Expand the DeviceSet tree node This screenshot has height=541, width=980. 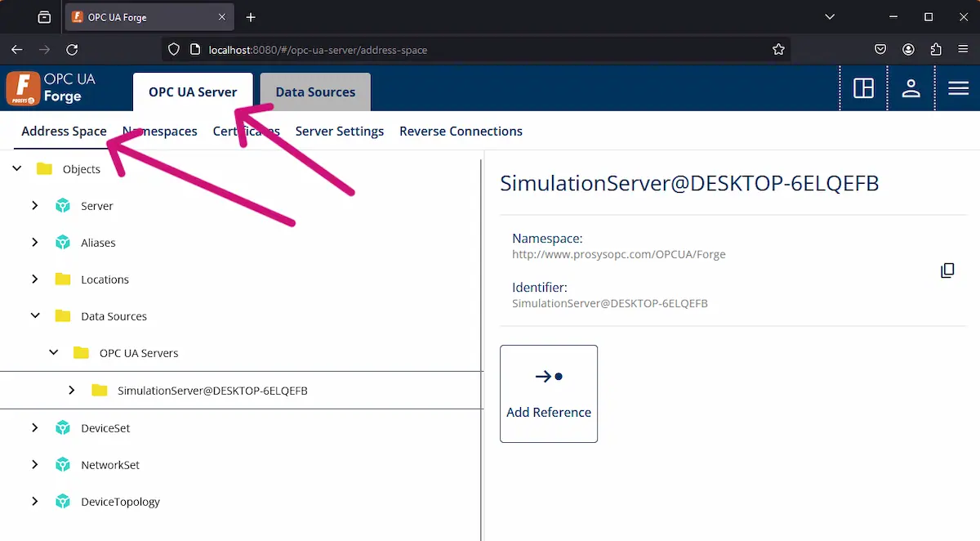[34, 428]
